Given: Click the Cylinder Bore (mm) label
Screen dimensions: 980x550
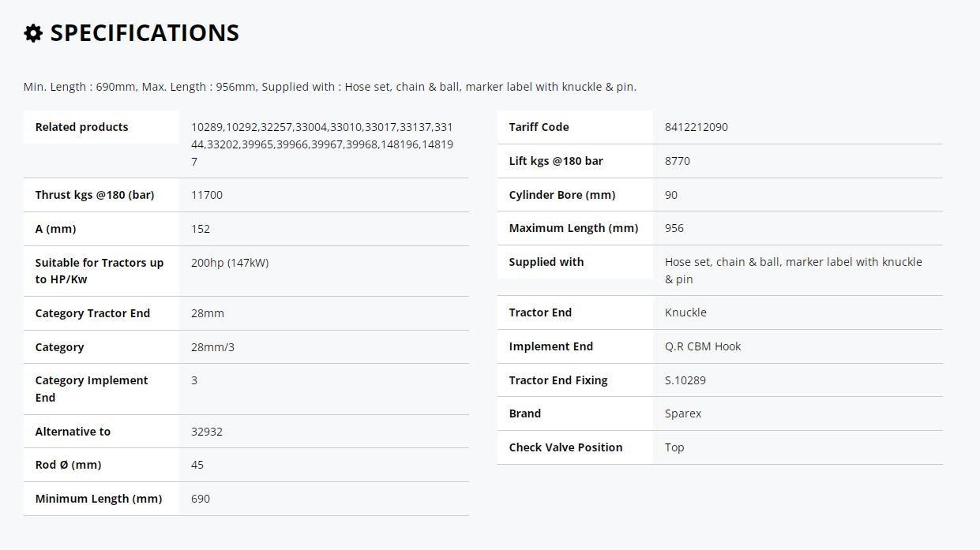Looking at the screenshot, I should click(x=562, y=195).
